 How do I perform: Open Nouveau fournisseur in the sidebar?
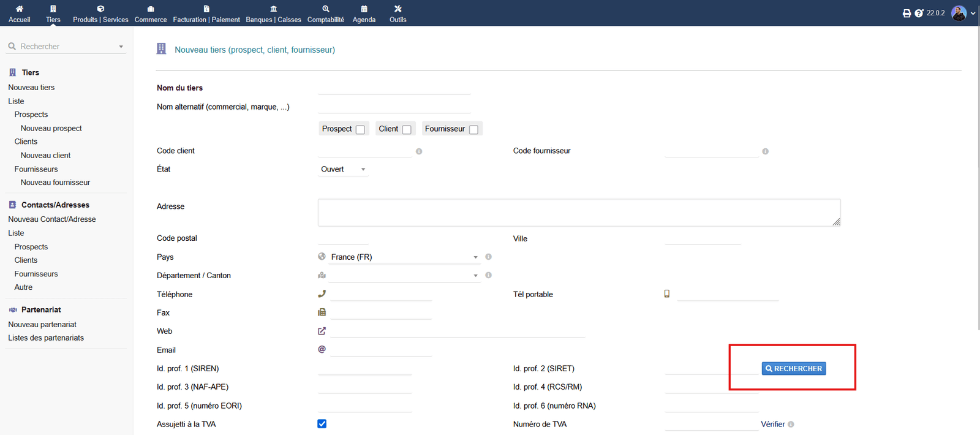(x=55, y=183)
